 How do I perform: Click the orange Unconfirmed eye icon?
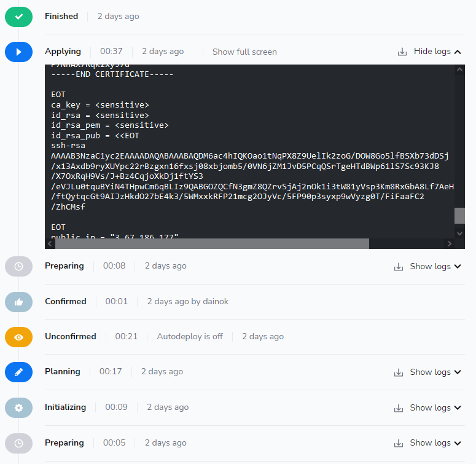(18, 337)
